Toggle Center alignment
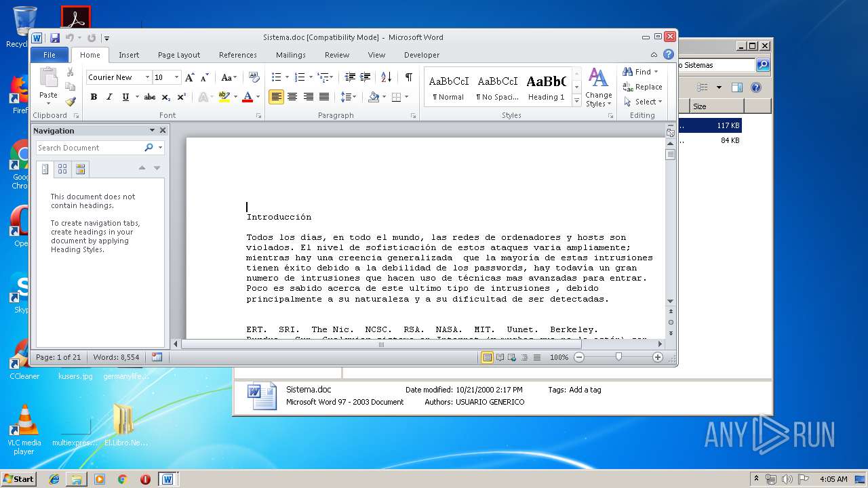The image size is (868, 488). pos(292,97)
